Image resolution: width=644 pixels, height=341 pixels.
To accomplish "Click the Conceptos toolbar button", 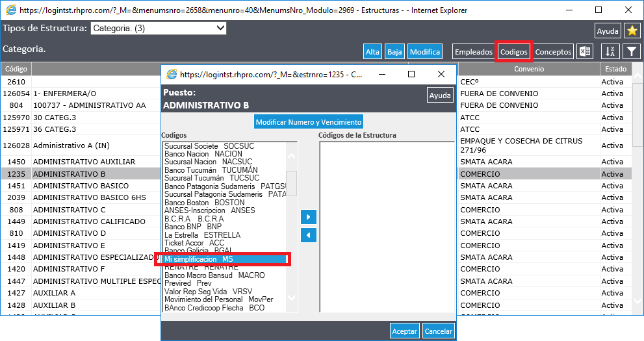I will (553, 52).
